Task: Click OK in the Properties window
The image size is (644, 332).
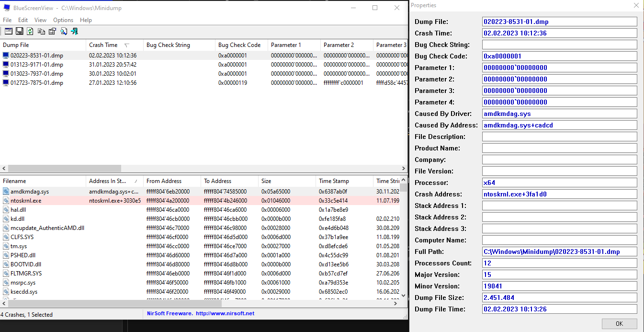Action: pos(619,324)
